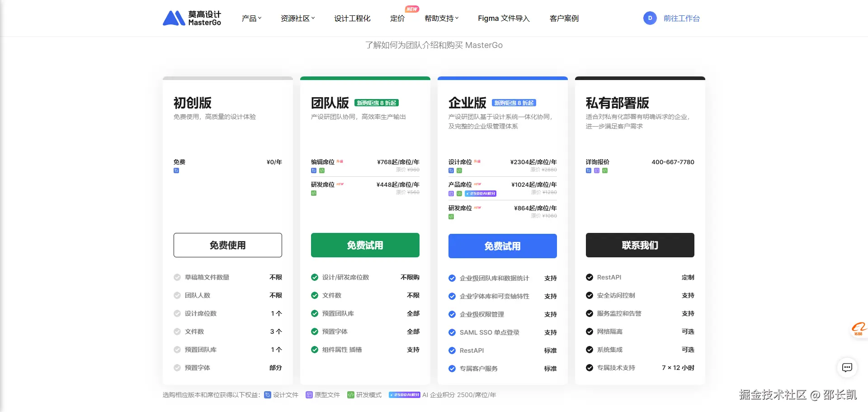Click the check icon beside 草稿箱文件数量

coord(177,277)
